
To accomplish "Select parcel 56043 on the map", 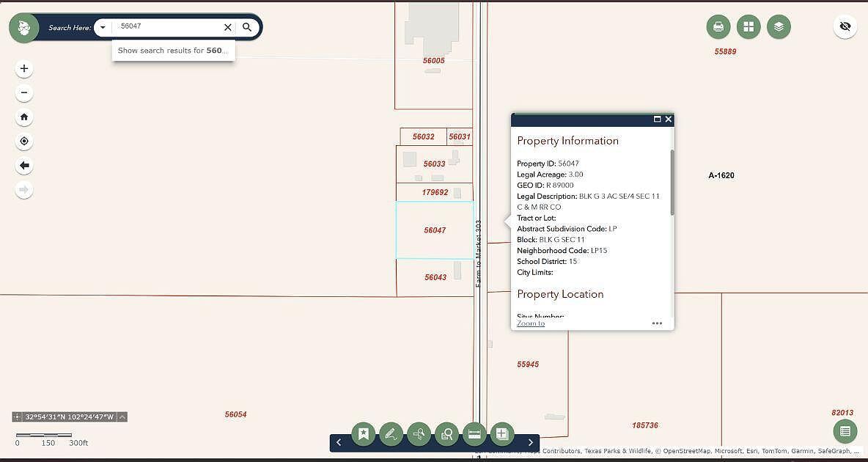I will [435, 277].
